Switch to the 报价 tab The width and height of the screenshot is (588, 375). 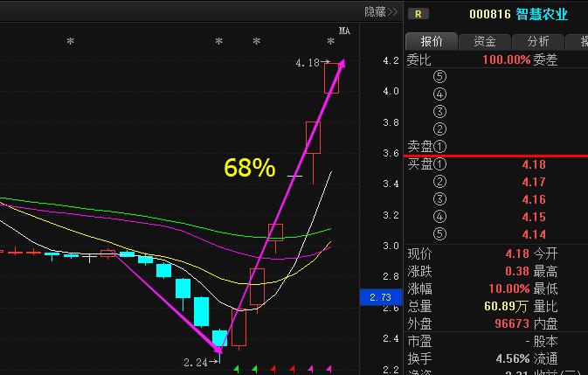pos(432,41)
